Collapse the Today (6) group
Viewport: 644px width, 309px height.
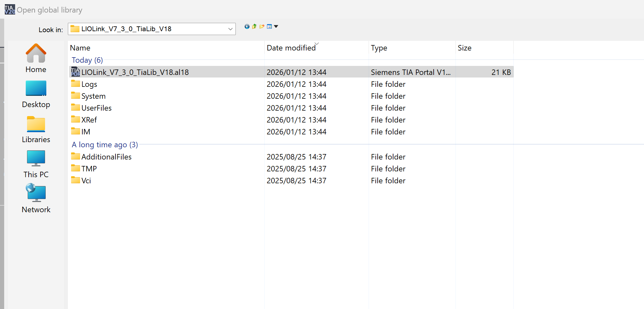click(x=87, y=60)
